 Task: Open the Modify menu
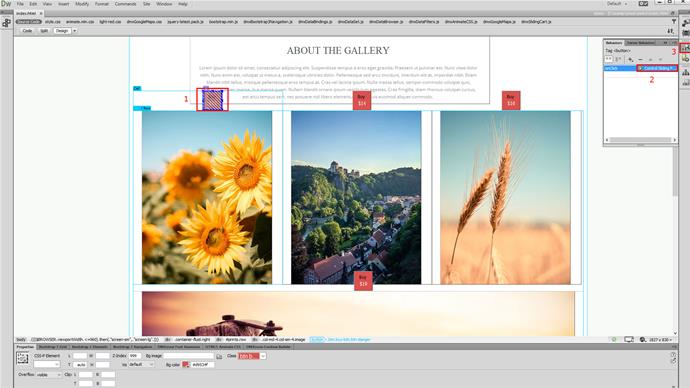coord(82,4)
